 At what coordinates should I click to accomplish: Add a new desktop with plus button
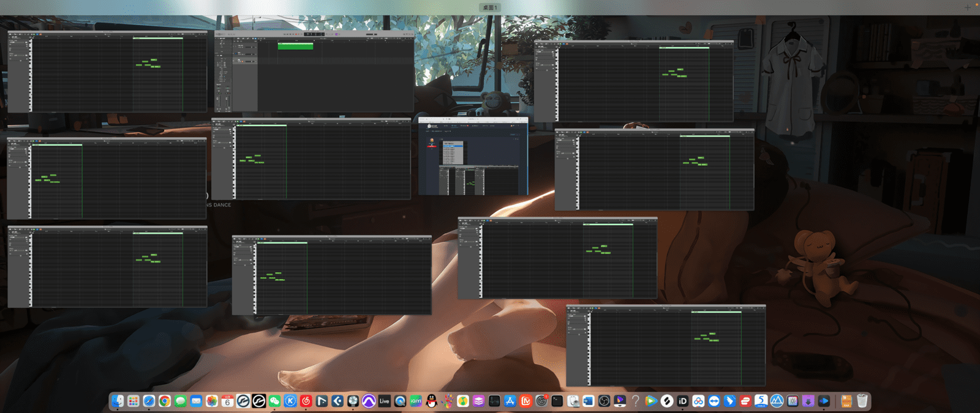(968, 7)
